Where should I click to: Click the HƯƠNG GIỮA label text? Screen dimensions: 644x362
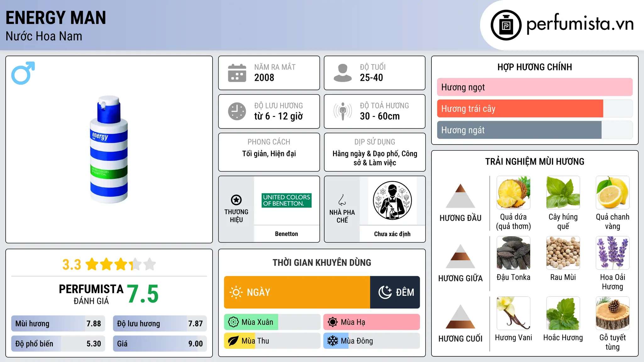pyautogui.click(x=460, y=278)
